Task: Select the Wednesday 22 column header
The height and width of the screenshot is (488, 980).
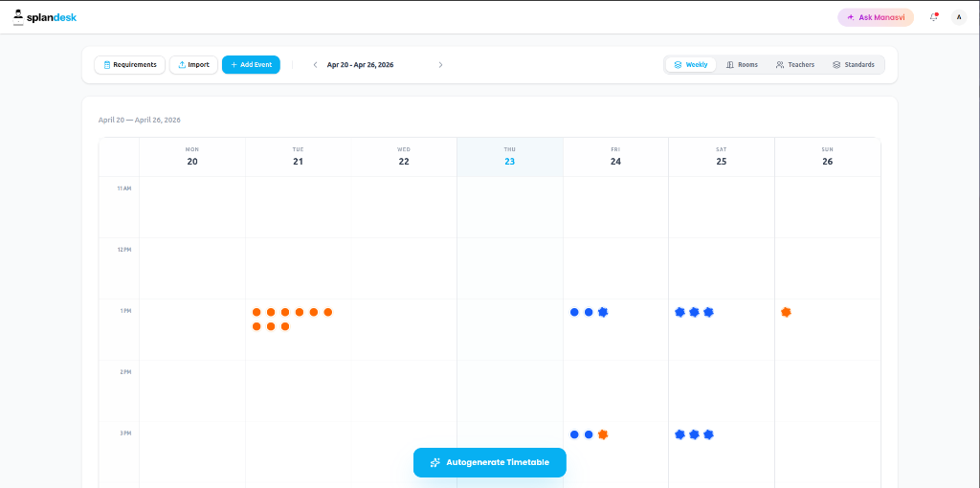Action: [x=404, y=157]
